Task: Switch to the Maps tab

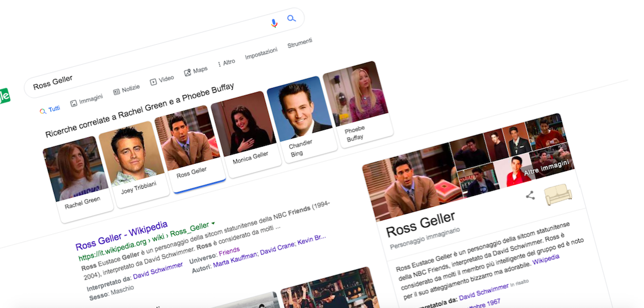Action: (x=195, y=71)
